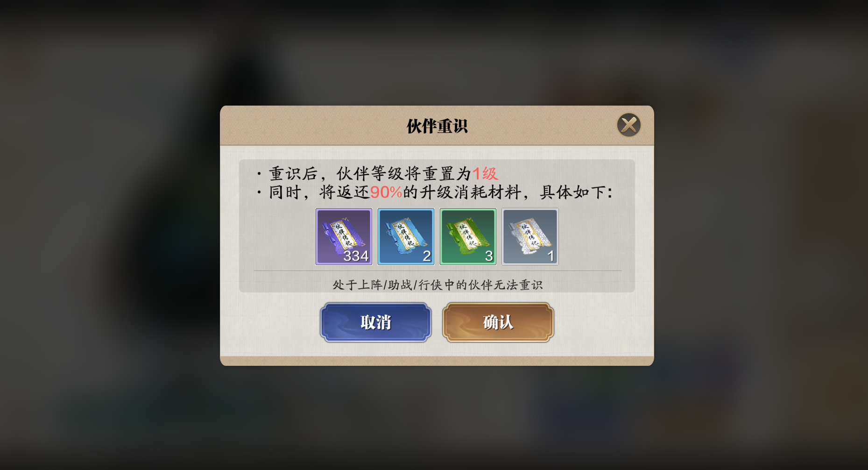Viewport: 868px width, 470px height.
Task: Select the blue 伙伴传记 scroll item
Action: [x=406, y=236]
